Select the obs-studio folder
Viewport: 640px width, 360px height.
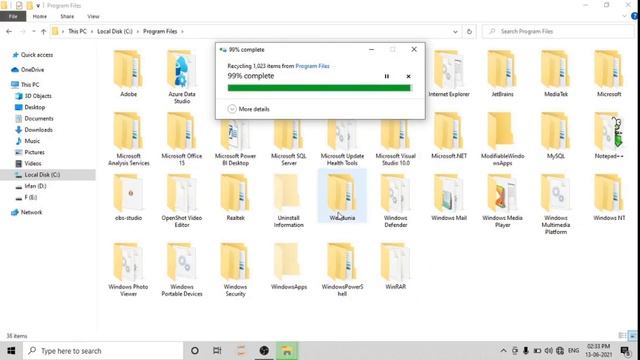point(128,198)
